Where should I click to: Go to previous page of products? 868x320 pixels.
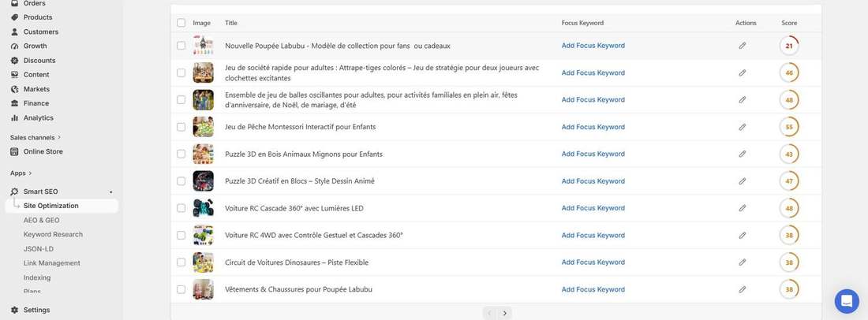490,314
